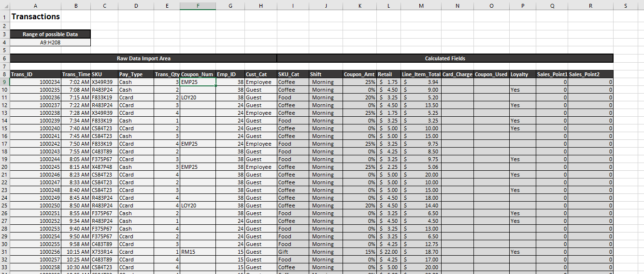
Task: Select the $22.00 retail cell
Action: coord(388,252)
